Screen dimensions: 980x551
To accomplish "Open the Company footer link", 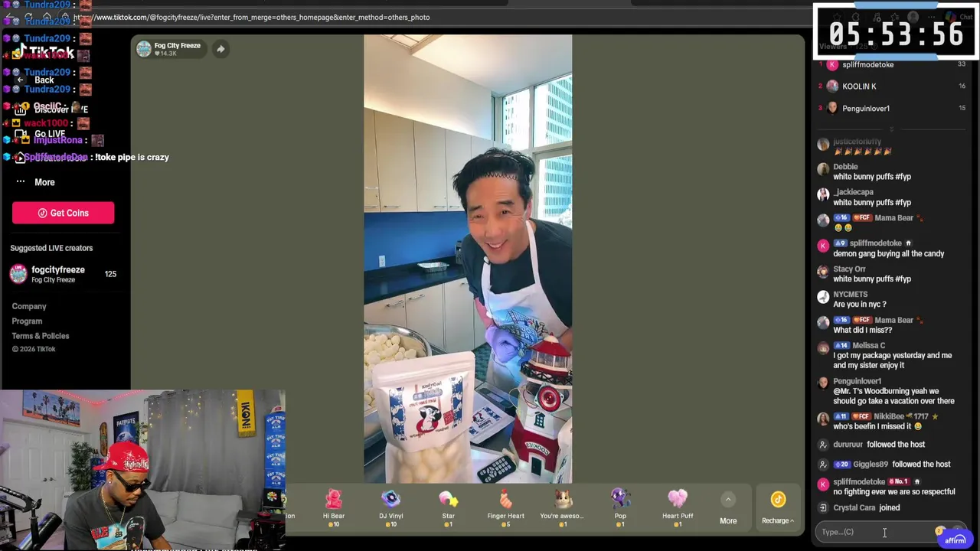I will [29, 306].
